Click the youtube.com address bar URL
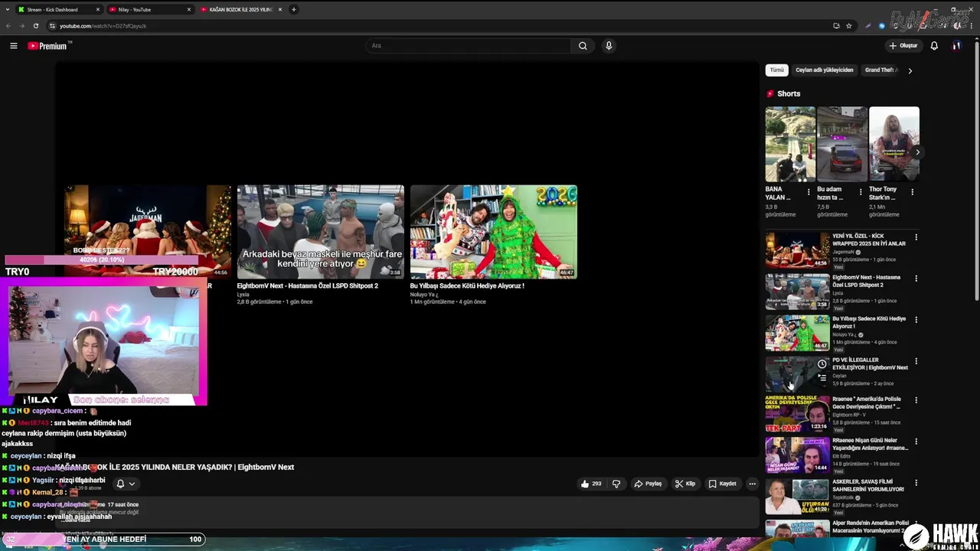 [103, 26]
